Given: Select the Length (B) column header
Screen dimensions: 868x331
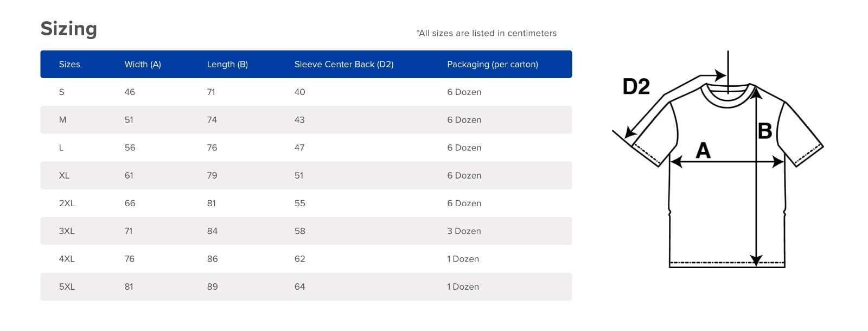Looking at the screenshot, I should [x=227, y=65].
